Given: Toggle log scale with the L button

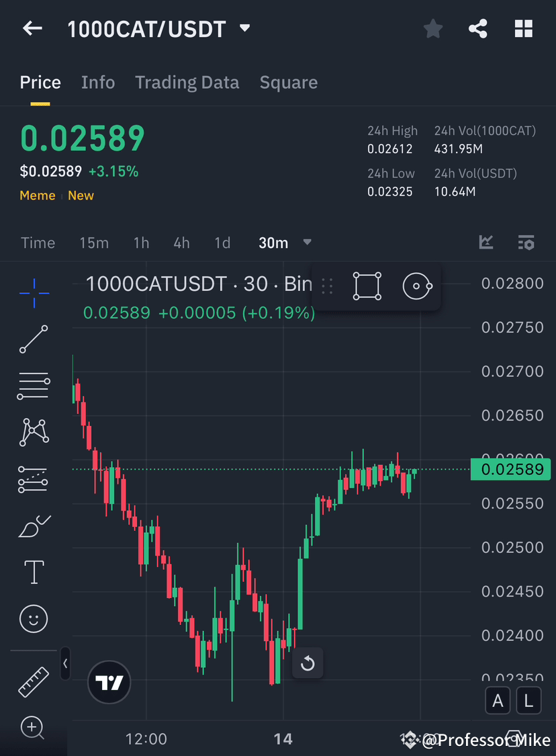Looking at the screenshot, I should [528, 700].
